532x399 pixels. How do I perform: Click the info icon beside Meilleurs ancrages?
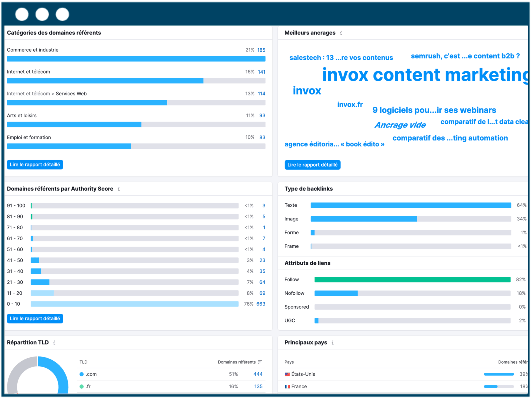(x=341, y=33)
